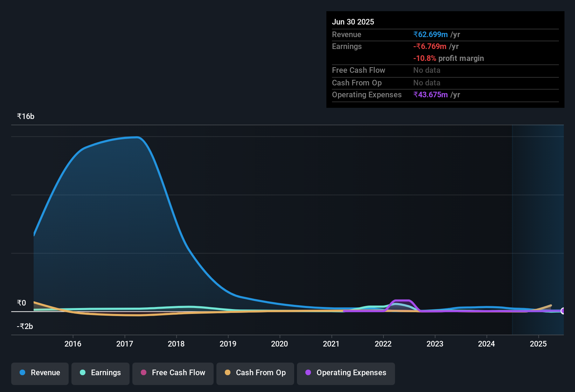
Task: Click the revenue peak near 2017
Action: [x=137, y=137]
